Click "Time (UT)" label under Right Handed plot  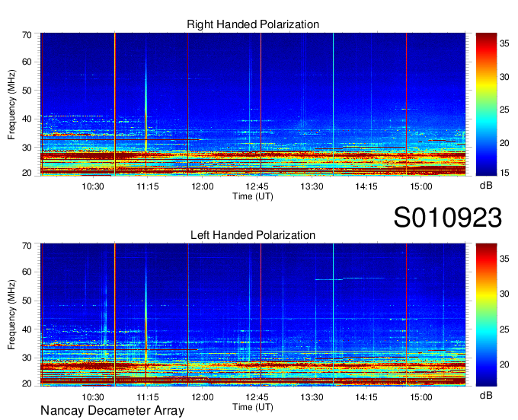[x=253, y=196]
